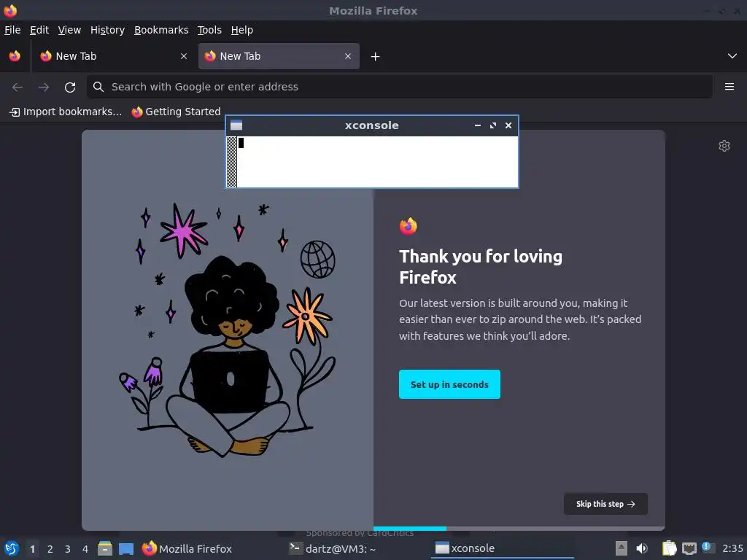
Task: Close the second (active) New Tab
Action: [348, 56]
